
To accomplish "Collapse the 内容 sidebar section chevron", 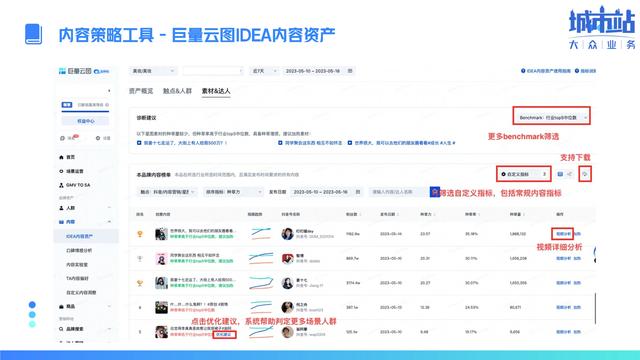I will [x=109, y=222].
